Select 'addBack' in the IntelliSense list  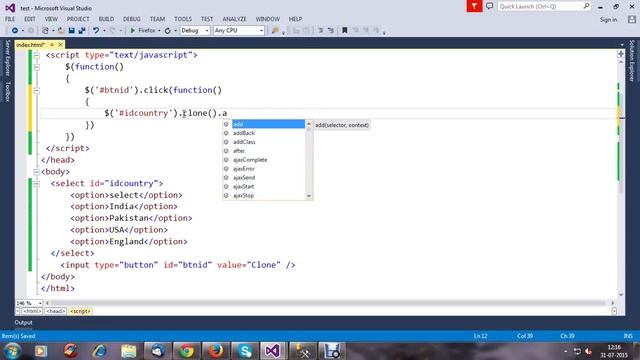[268, 133]
